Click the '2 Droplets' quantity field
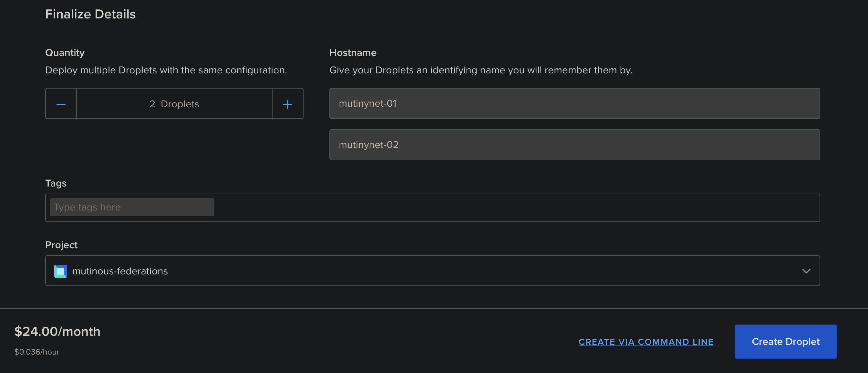868x373 pixels. (174, 103)
